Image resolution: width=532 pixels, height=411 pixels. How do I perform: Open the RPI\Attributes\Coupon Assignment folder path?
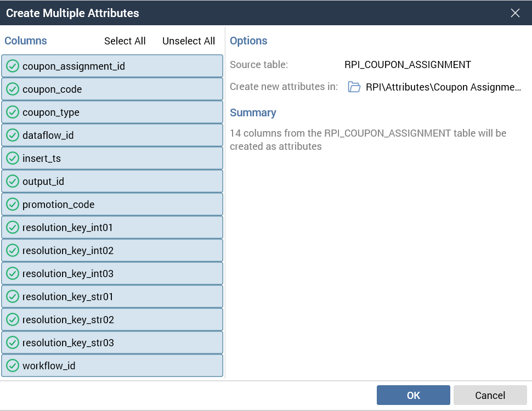443,87
